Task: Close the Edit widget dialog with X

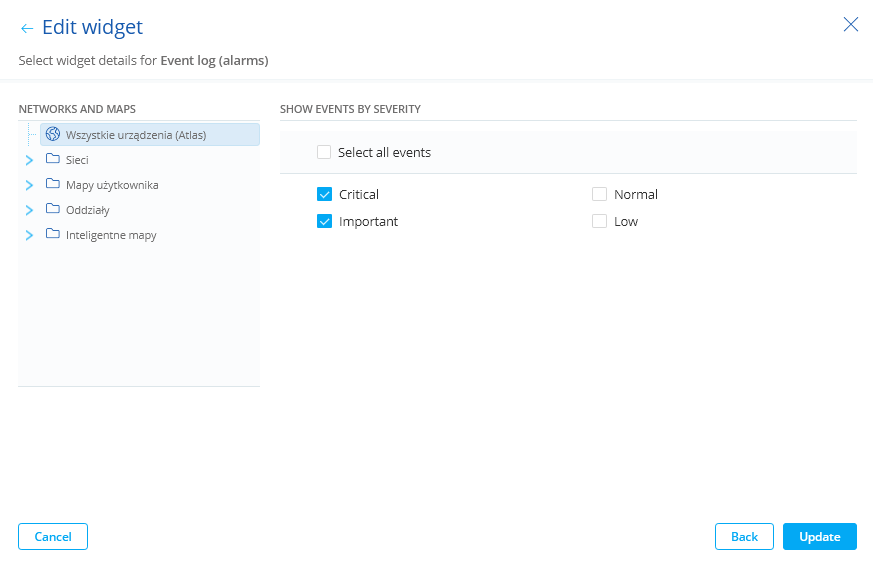Action: pos(851,25)
